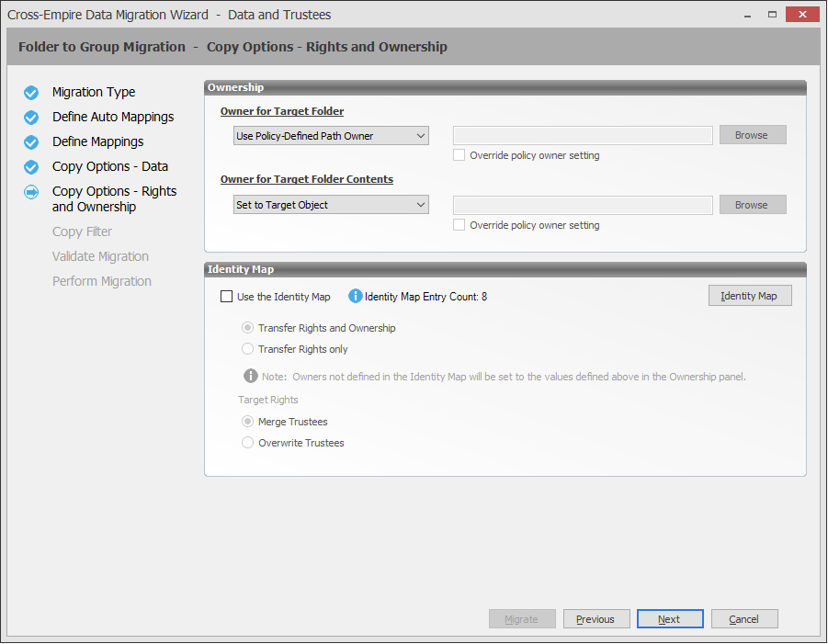Screen dimensions: 828x644
Task: Open the Use Policy-Defined Path Owner dropdown
Action: click(x=331, y=136)
